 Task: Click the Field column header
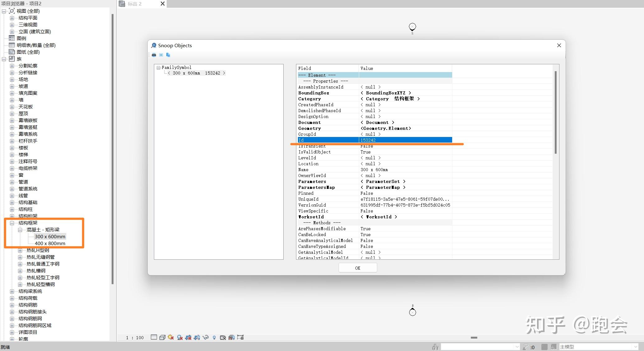[x=328, y=68]
